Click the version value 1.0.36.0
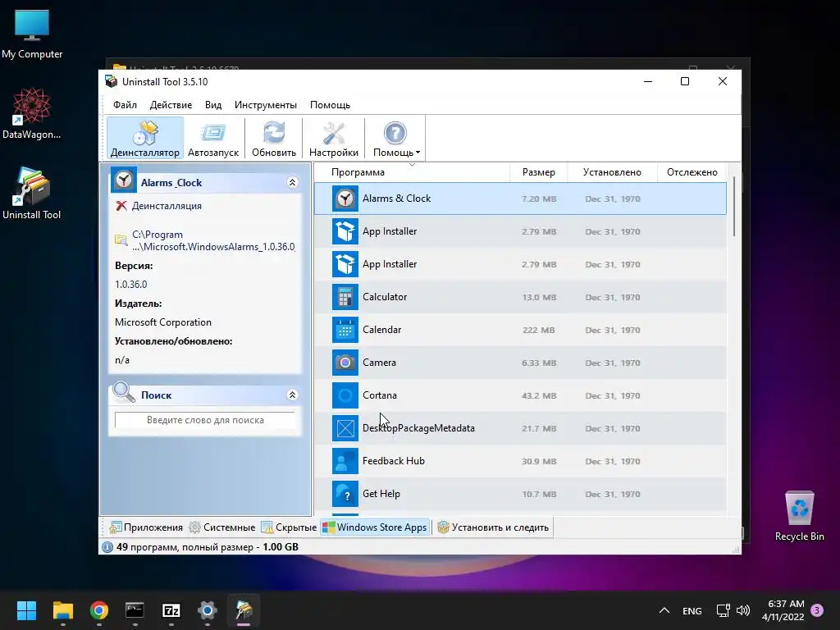This screenshot has height=630, width=840. click(x=130, y=285)
